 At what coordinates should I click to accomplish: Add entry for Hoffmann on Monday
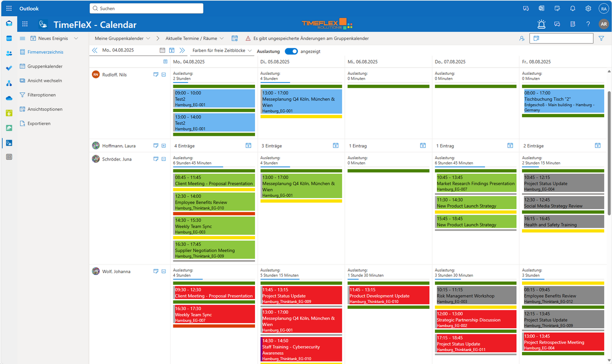tap(248, 146)
